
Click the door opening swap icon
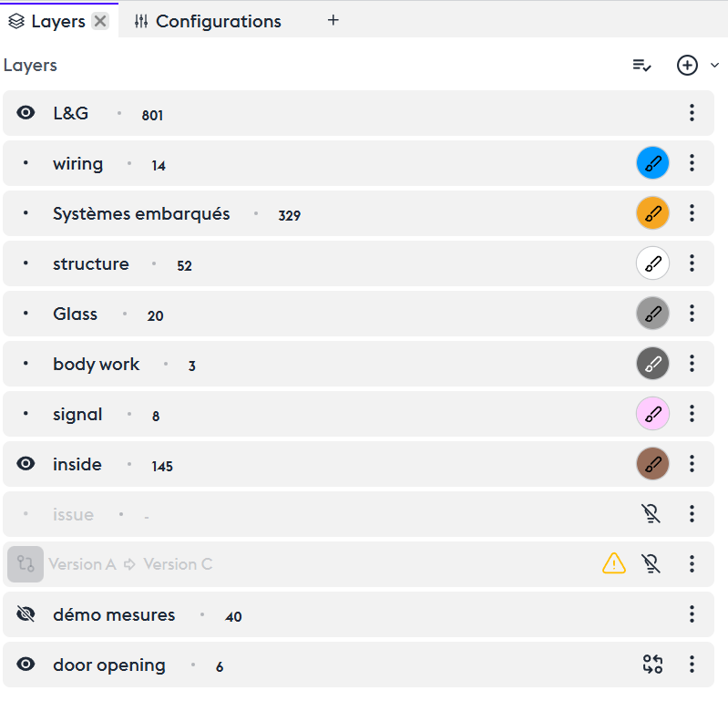[652, 665]
